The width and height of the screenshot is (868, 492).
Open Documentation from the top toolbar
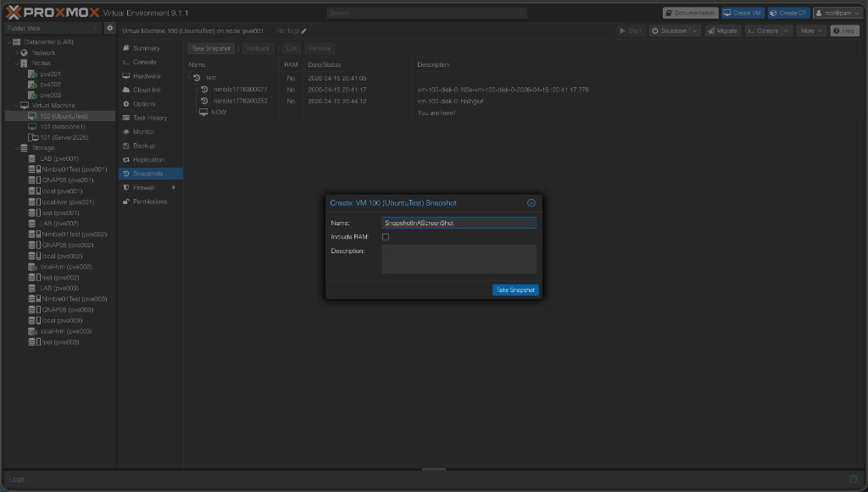coord(689,13)
